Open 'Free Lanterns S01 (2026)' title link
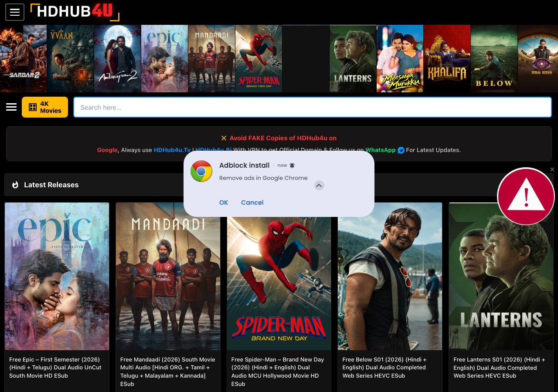The width and height of the screenshot is (558, 392). (x=499, y=368)
